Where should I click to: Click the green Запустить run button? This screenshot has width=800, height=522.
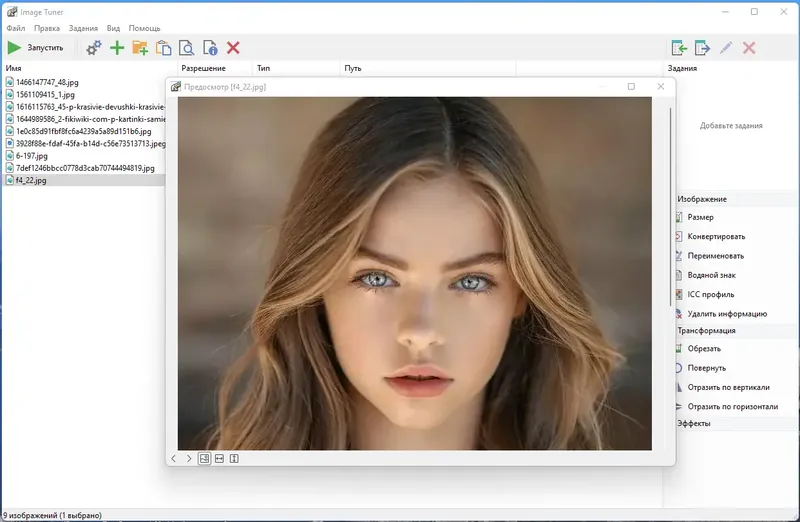(35, 48)
